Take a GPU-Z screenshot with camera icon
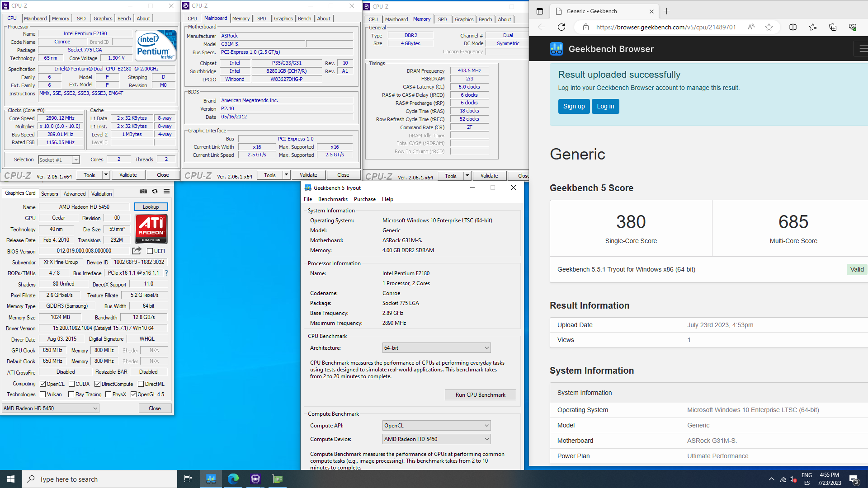This screenshot has width=868, height=488. pyautogui.click(x=143, y=191)
